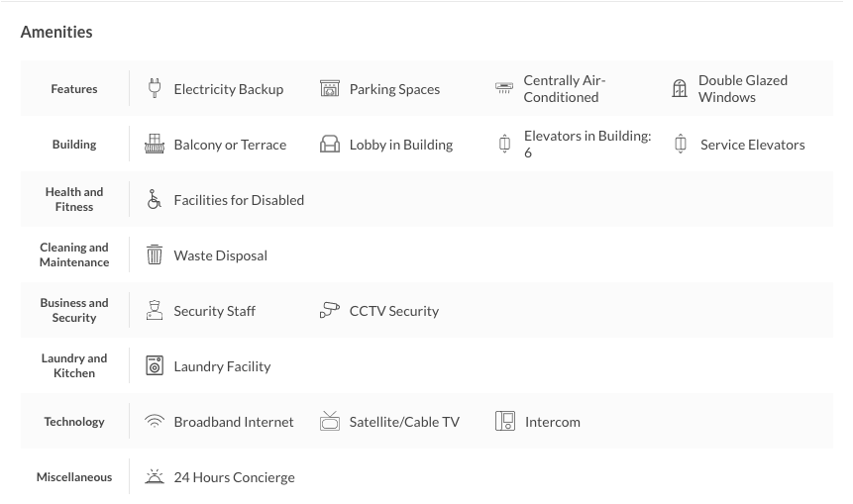Click the Centrally Air-Conditioned icon

pos(504,88)
